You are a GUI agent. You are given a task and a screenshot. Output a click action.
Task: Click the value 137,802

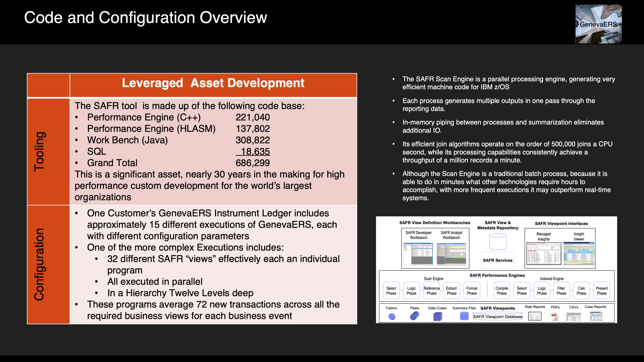click(x=253, y=129)
